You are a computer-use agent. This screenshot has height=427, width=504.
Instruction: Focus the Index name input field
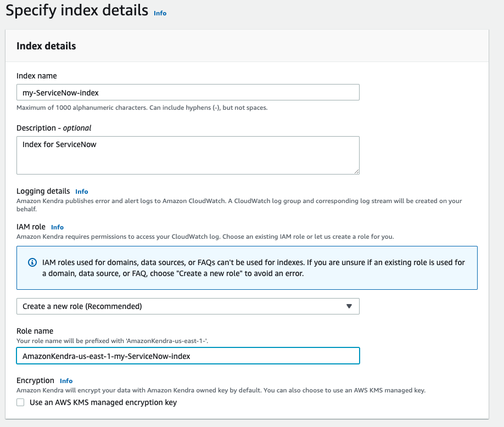(x=188, y=92)
